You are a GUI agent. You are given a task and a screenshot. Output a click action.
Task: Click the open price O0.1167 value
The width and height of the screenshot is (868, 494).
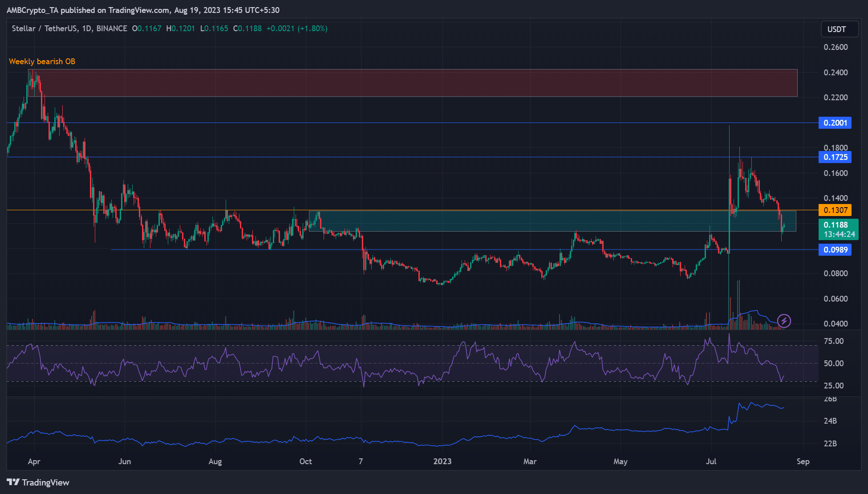pyautogui.click(x=147, y=28)
